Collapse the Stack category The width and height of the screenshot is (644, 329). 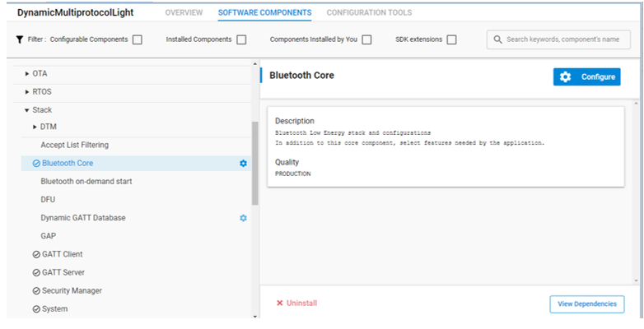[x=26, y=110]
